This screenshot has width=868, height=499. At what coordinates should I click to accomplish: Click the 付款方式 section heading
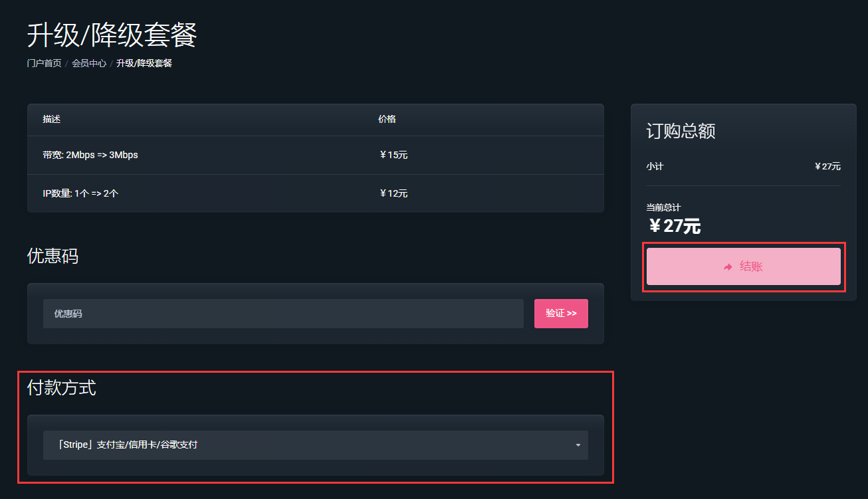(x=61, y=387)
